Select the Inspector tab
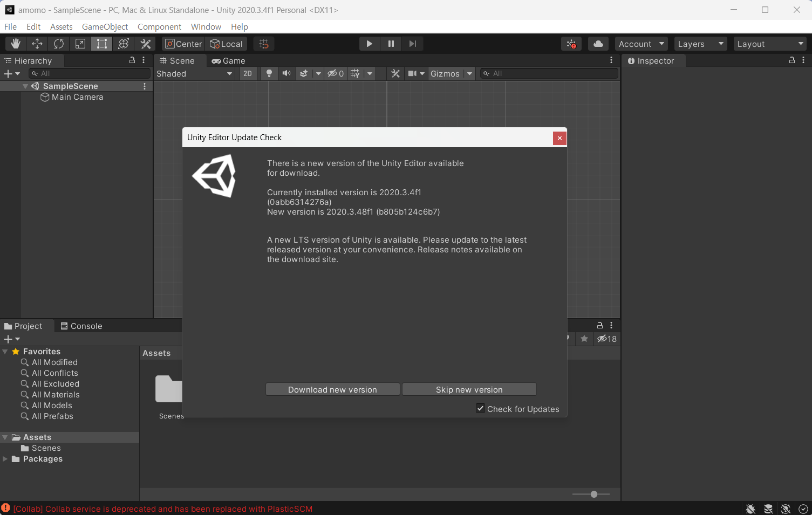Viewport: 812px width, 515px height. pos(652,60)
